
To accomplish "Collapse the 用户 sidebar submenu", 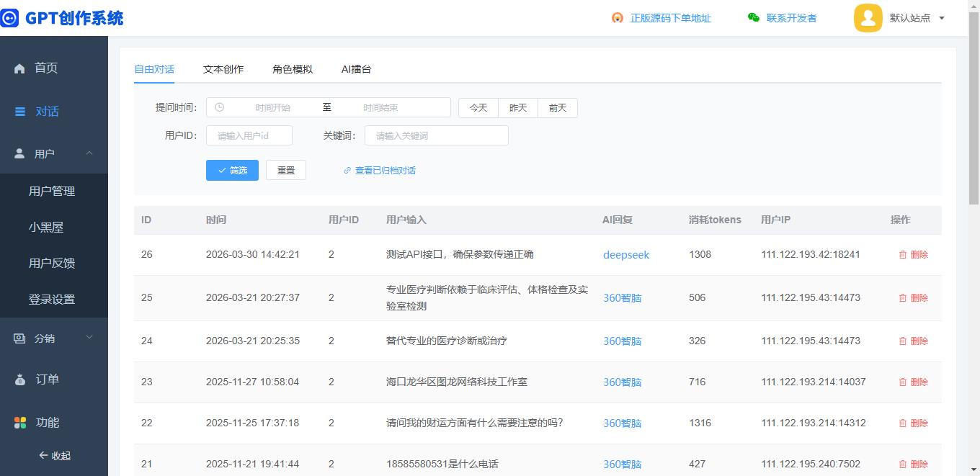I will pyautogui.click(x=89, y=153).
